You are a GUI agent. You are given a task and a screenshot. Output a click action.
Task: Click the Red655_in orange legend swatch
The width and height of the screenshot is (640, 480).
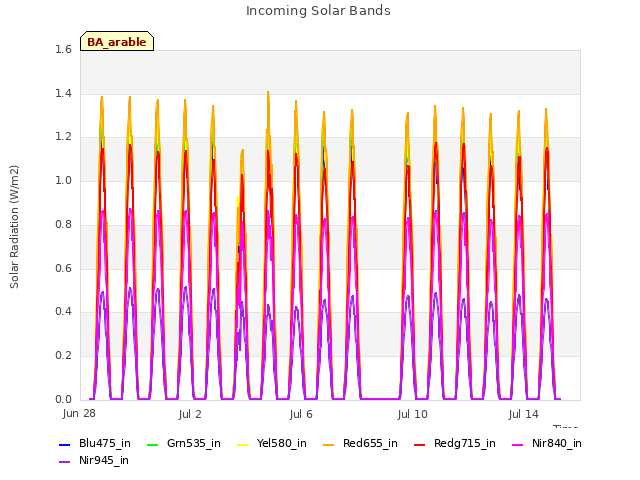point(329,444)
